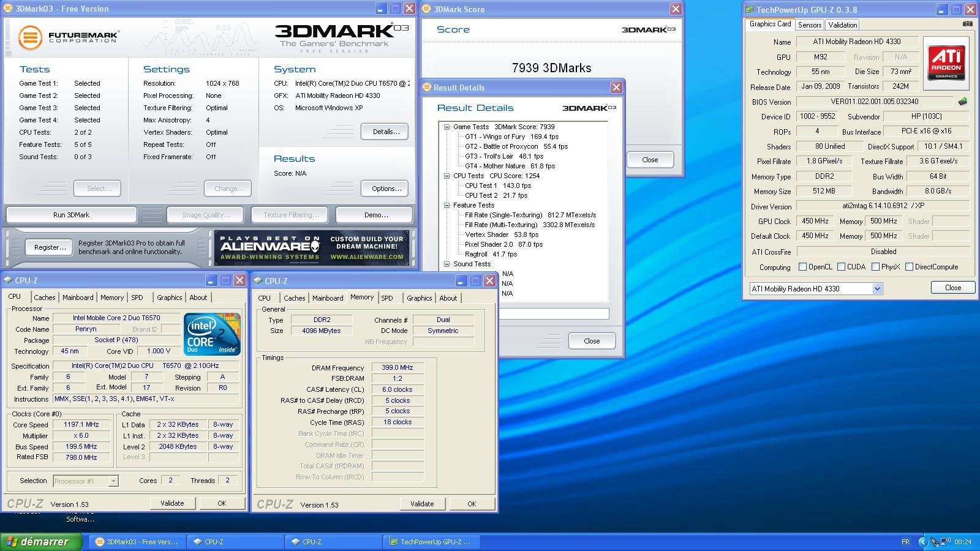Click the ATI Radeon graphics logo
The image size is (980, 551).
(x=946, y=62)
